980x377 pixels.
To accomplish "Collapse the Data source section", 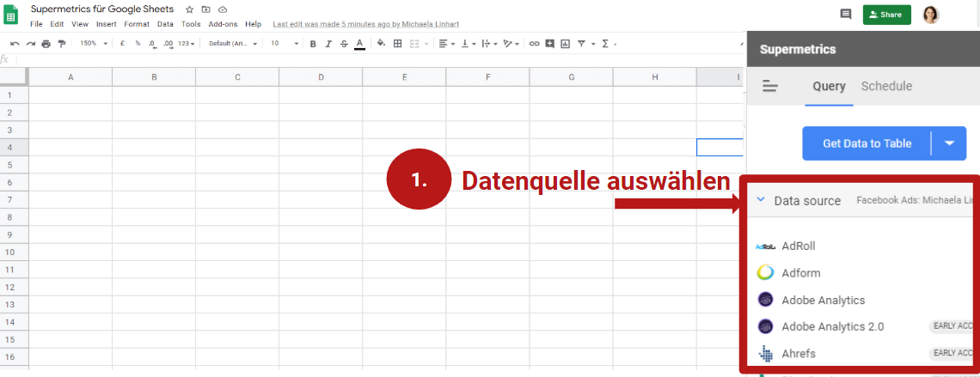I will pyautogui.click(x=761, y=200).
